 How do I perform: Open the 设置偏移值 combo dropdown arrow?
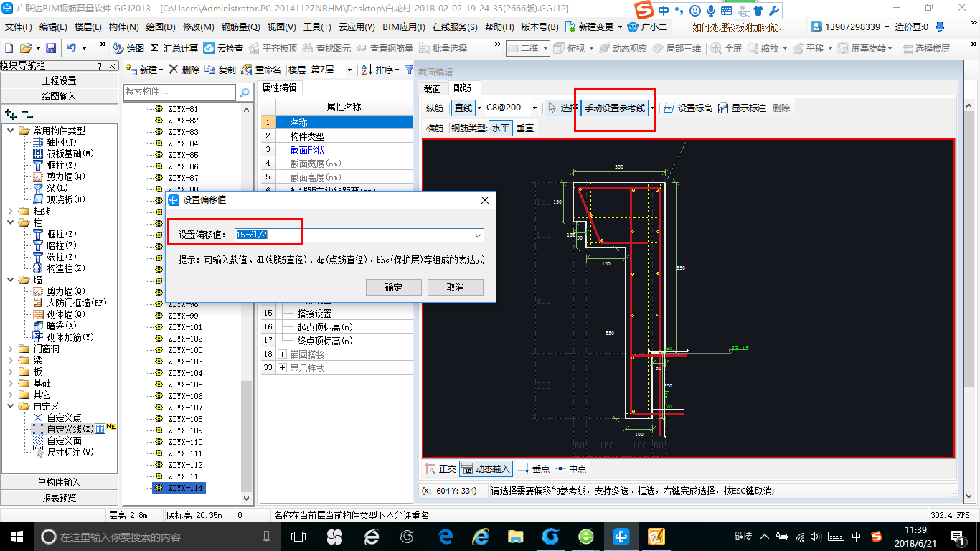477,235
